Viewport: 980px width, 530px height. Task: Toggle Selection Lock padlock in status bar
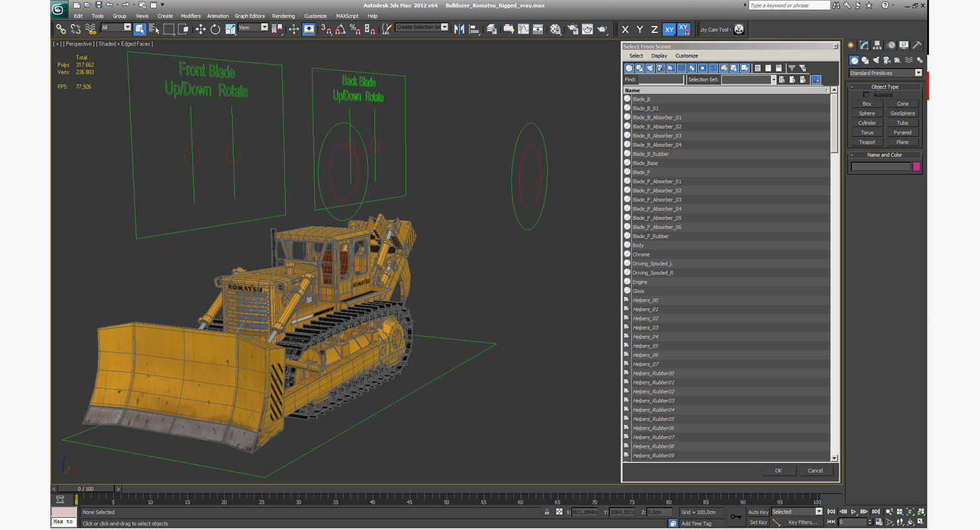pos(546,512)
